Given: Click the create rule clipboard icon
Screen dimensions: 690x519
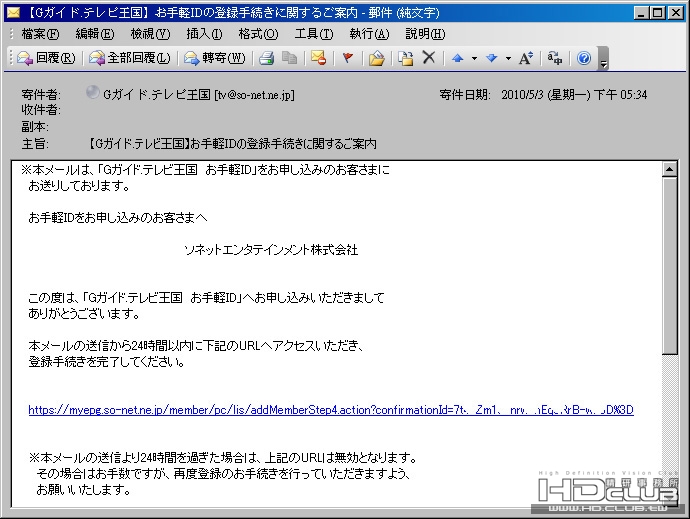Looking at the screenshot, I should (x=406, y=58).
